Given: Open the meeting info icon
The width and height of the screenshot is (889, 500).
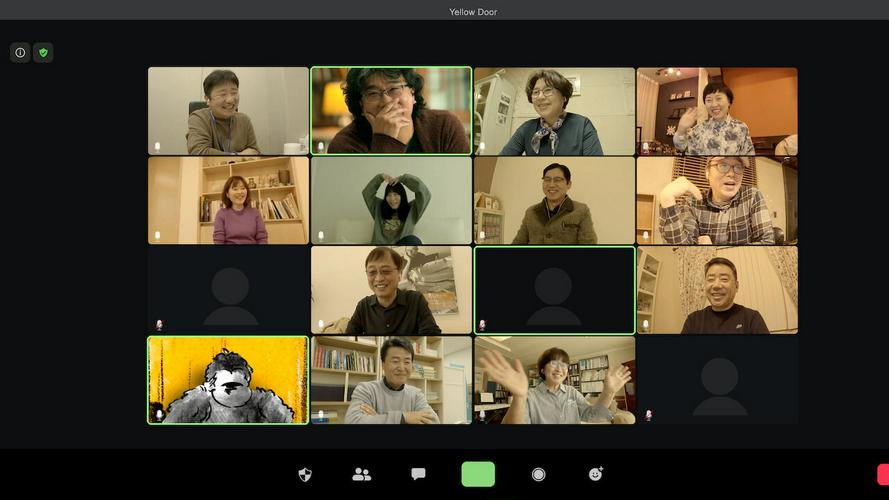Looking at the screenshot, I should coord(20,53).
